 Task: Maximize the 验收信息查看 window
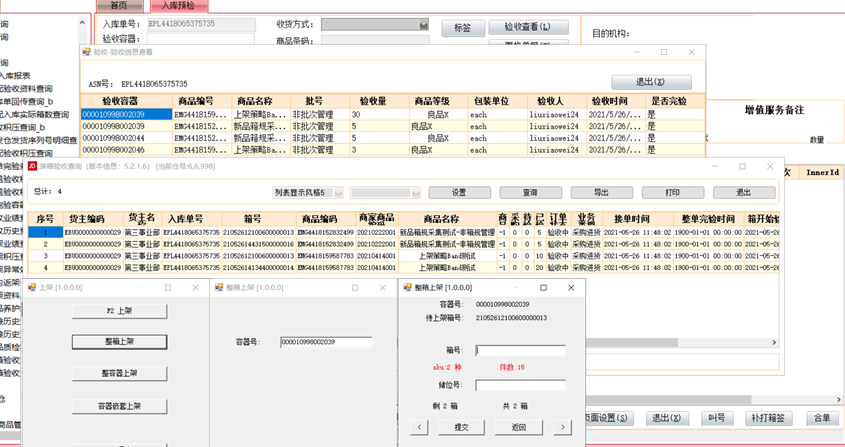[x=663, y=52]
